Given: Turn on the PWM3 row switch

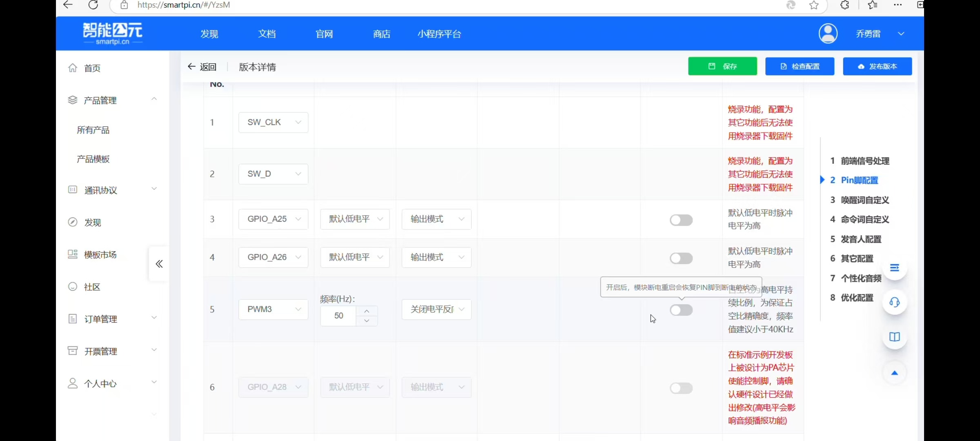Looking at the screenshot, I should coord(681,310).
